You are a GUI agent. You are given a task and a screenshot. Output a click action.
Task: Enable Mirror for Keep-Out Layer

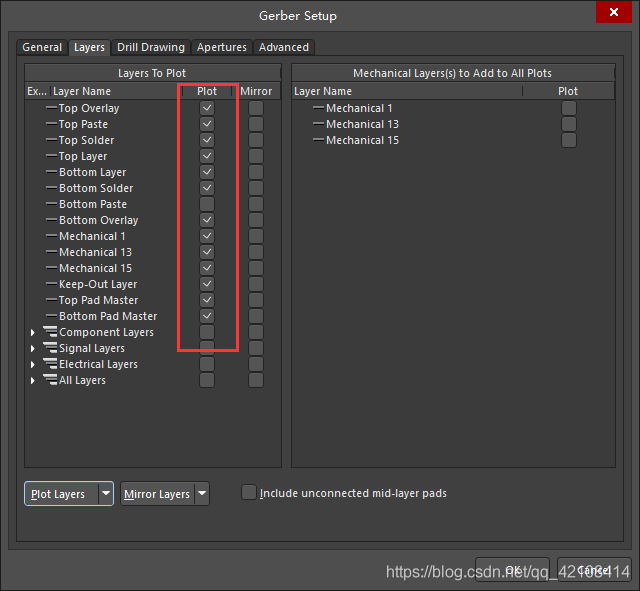pyautogui.click(x=256, y=284)
